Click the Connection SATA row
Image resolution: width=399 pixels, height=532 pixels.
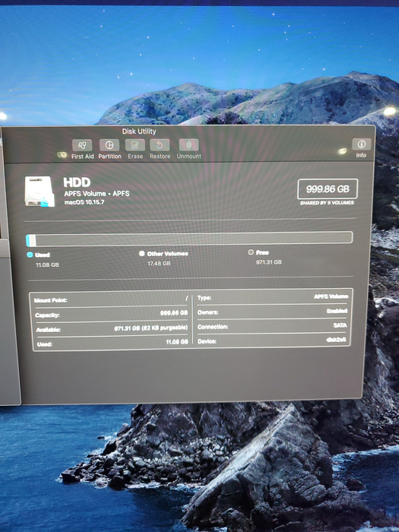272,326
